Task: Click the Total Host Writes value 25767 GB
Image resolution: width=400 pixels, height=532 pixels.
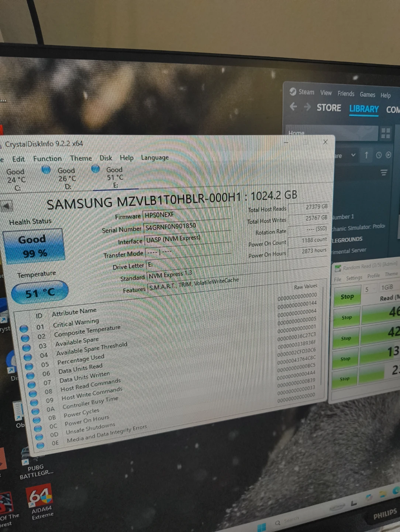Action: pyautogui.click(x=308, y=218)
